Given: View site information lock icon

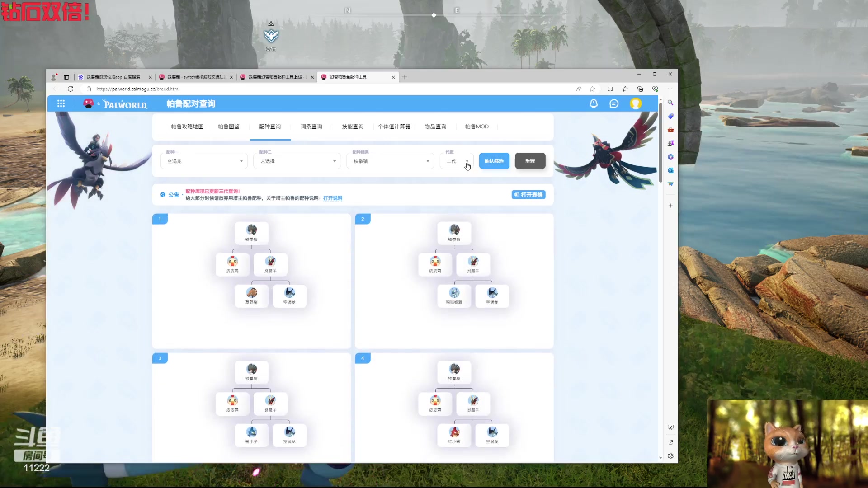Looking at the screenshot, I should (x=89, y=89).
